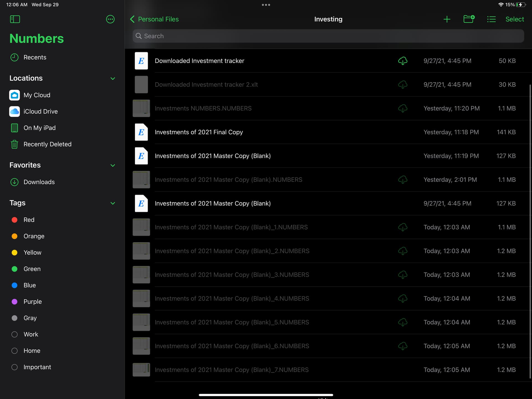Open the sidebar more options ellipsis button
This screenshot has width=532, height=399.
click(x=110, y=19)
